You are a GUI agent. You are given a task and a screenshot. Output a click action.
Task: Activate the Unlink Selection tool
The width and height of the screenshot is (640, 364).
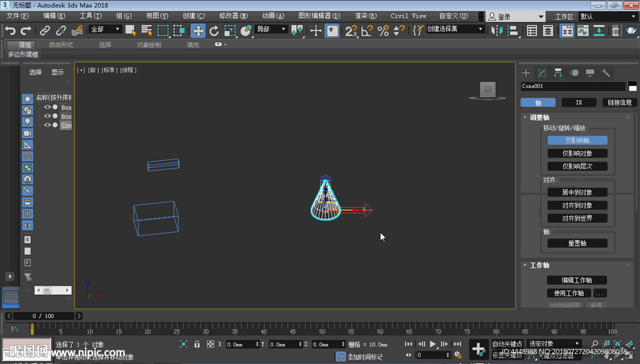[61, 31]
